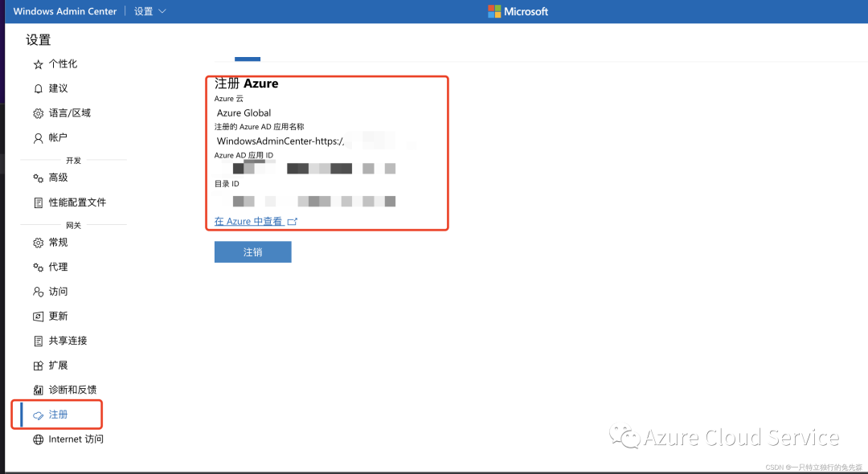Select 性能配置文件 in sidebar
This screenshot has height=474, width=868.
pyautogui.click(x=77, y=202)
